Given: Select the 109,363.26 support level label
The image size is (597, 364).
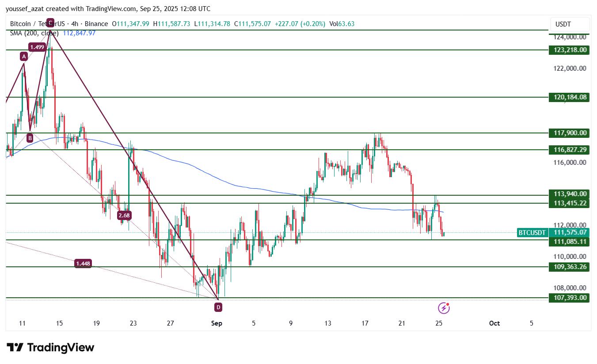Looking at the screenshot, I should pyautogui.click(x=569, y=267).
